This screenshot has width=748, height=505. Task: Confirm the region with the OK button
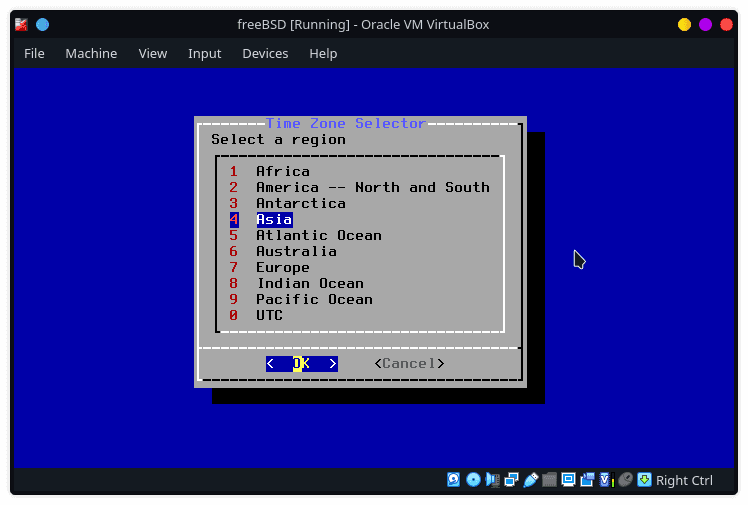point(302,363)
